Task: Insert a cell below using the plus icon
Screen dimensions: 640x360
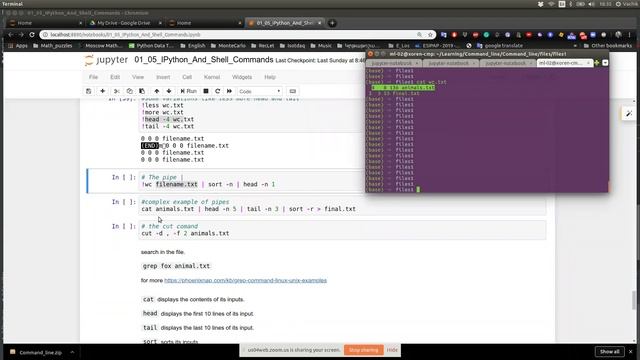Action: click(x=102, y=91)
